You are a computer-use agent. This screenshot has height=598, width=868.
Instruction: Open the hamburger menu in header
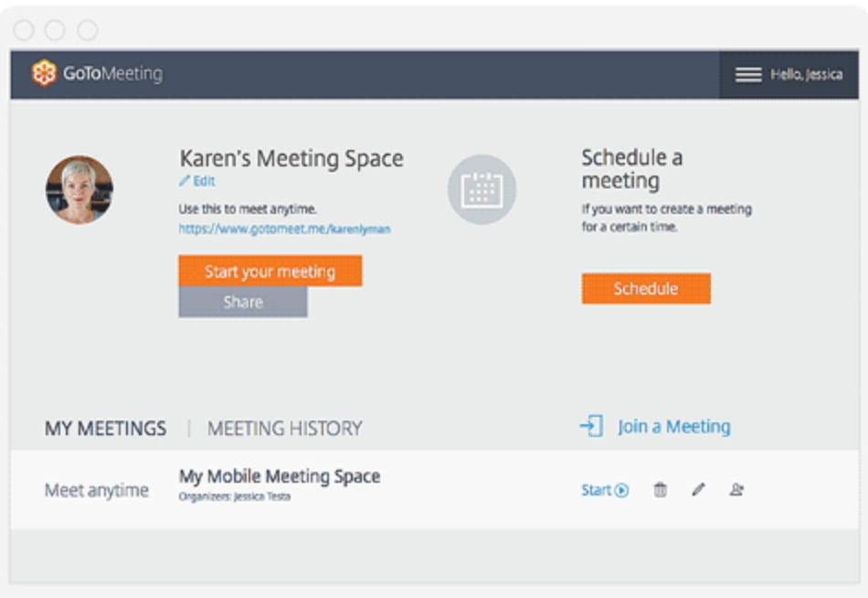[x=748, y=75]
